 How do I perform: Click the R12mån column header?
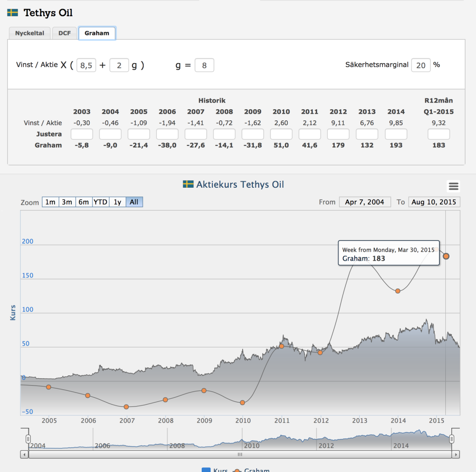439,100
